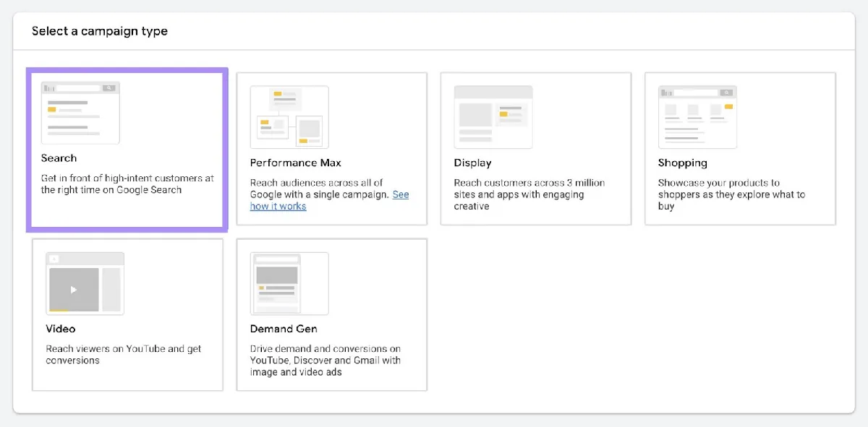The image size is (868, 427).
Task: Click the Video campaign player icon
Action: [x=85, y=283]
